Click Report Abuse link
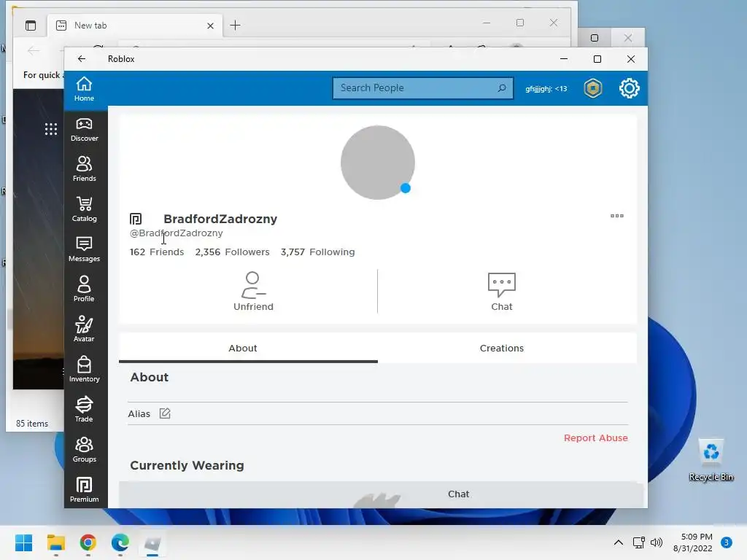The height and width of the screenshot is (560, 747). point(595,437)
